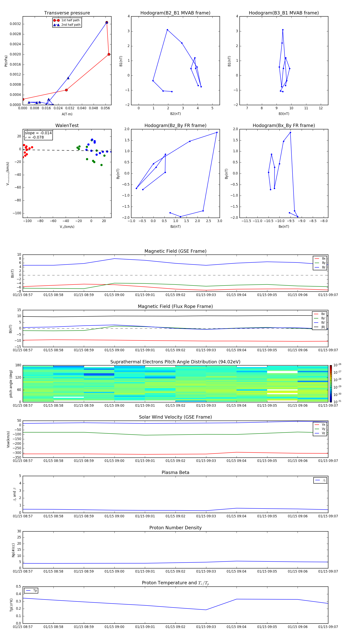
Task: Click 'V_A(km/s)' x-axis label in WalenTest
Action: coord(67,227)
